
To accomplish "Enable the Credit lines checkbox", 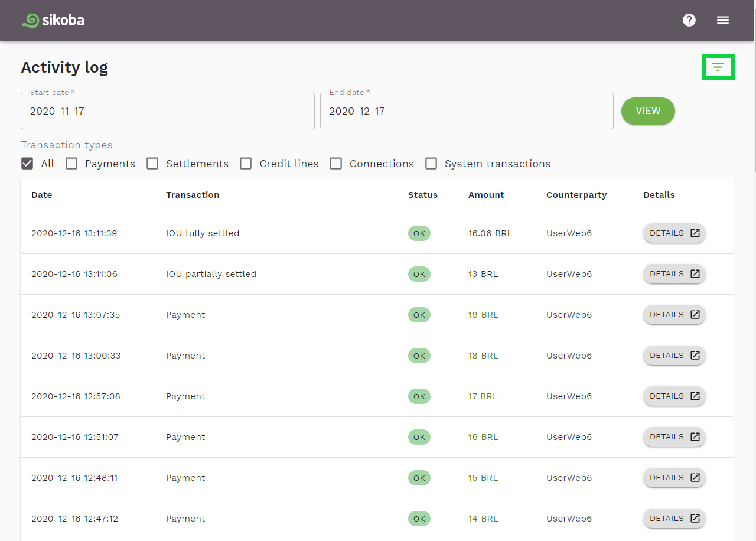I will pyautogui.click(x=246, y=164).
